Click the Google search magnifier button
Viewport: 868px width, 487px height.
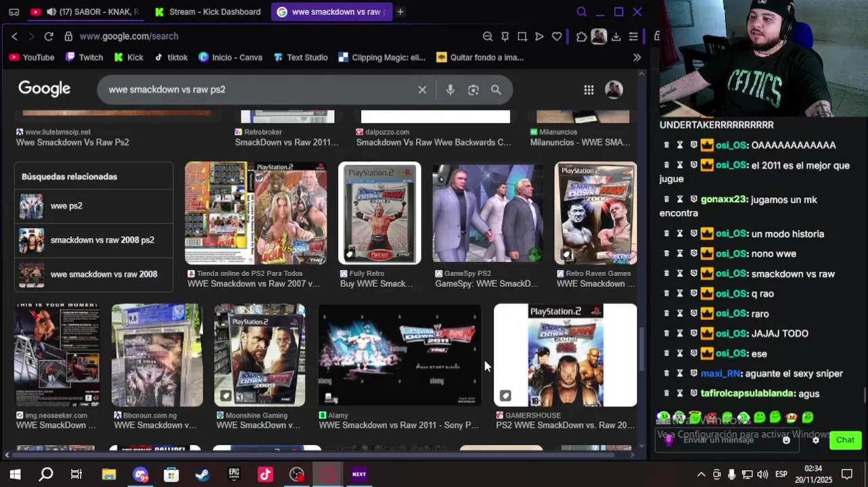click(x=496, y=89)
